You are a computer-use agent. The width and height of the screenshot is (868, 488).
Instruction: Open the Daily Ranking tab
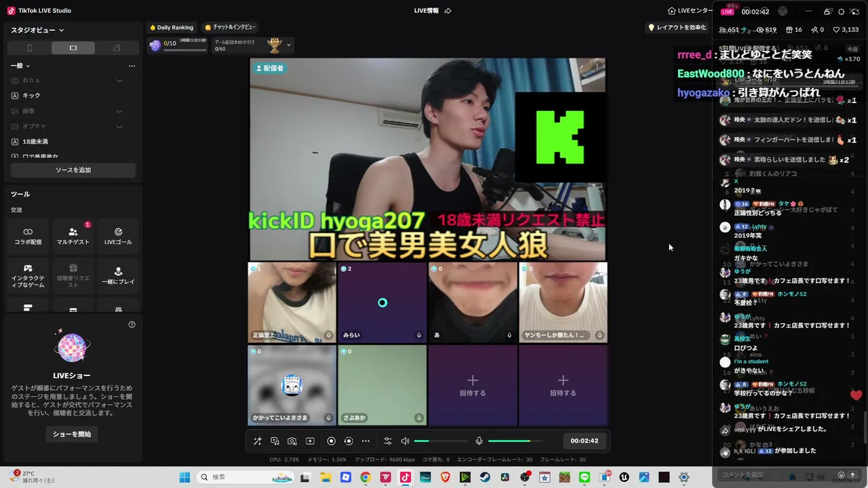tap(172, 27)
